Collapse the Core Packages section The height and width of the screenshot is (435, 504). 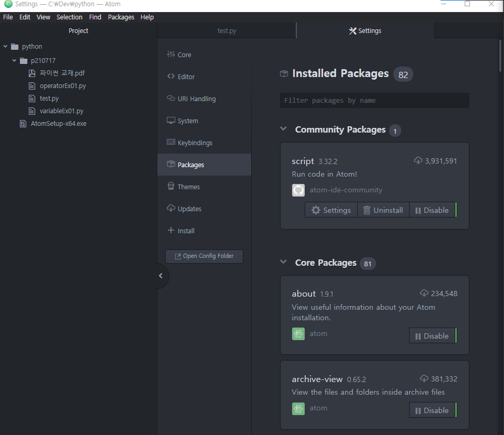pos(283,262)
